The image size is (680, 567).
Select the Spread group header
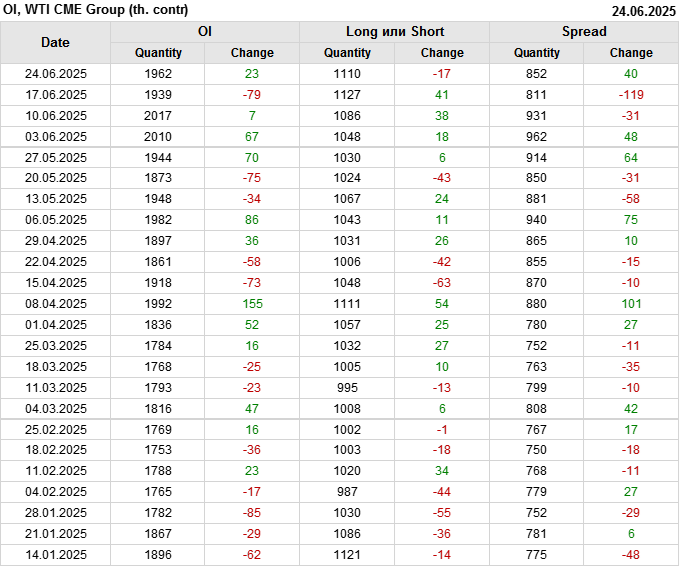click(583, 32)
